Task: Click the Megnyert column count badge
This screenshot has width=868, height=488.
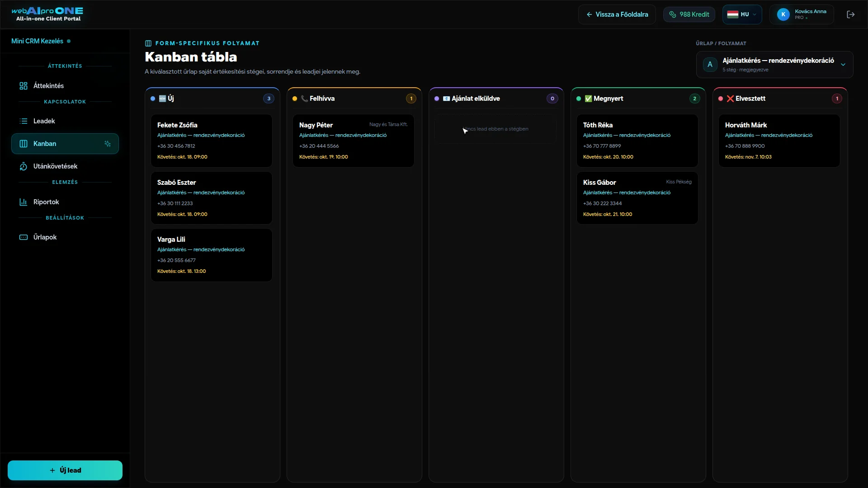Action: 694,99
